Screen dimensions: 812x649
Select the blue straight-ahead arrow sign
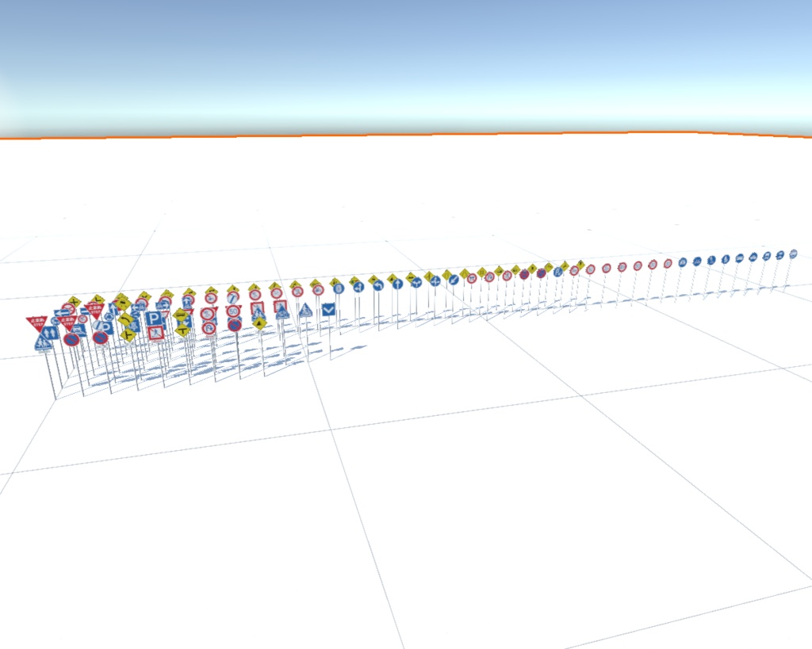[398, 284]
